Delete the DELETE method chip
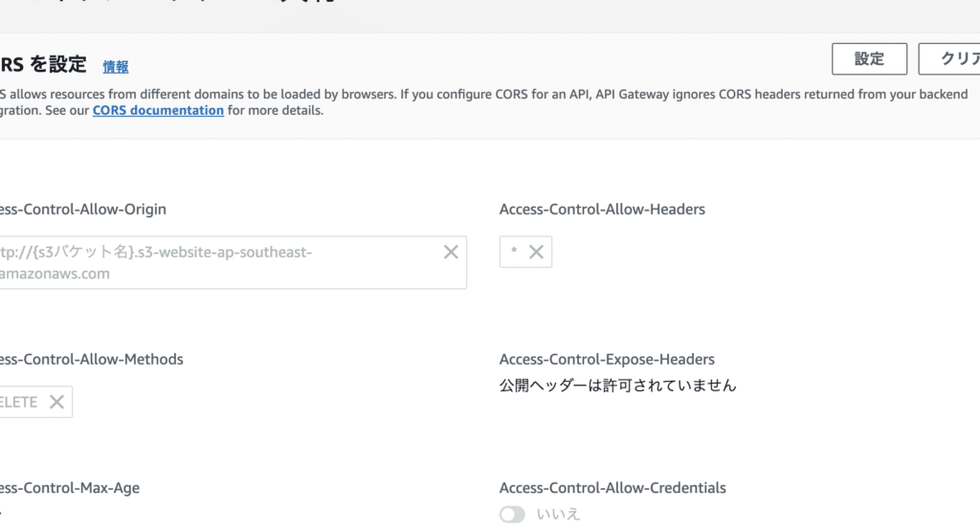The image size is (980, 531). point(56,402)
